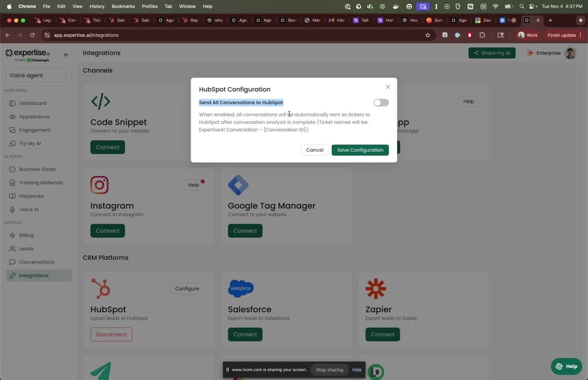Bookmark this page with the star
Screen dimensions: 588x380
coord(428,35)
